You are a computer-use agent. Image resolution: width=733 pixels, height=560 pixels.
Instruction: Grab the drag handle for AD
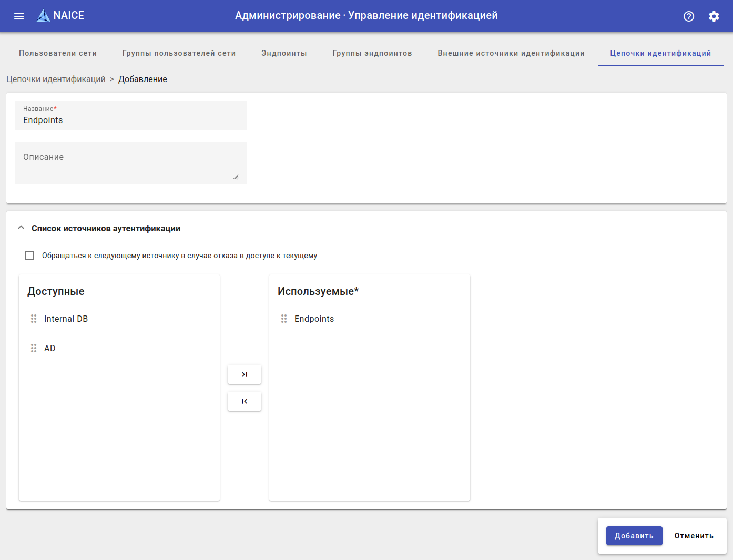[x=34, y=348]
